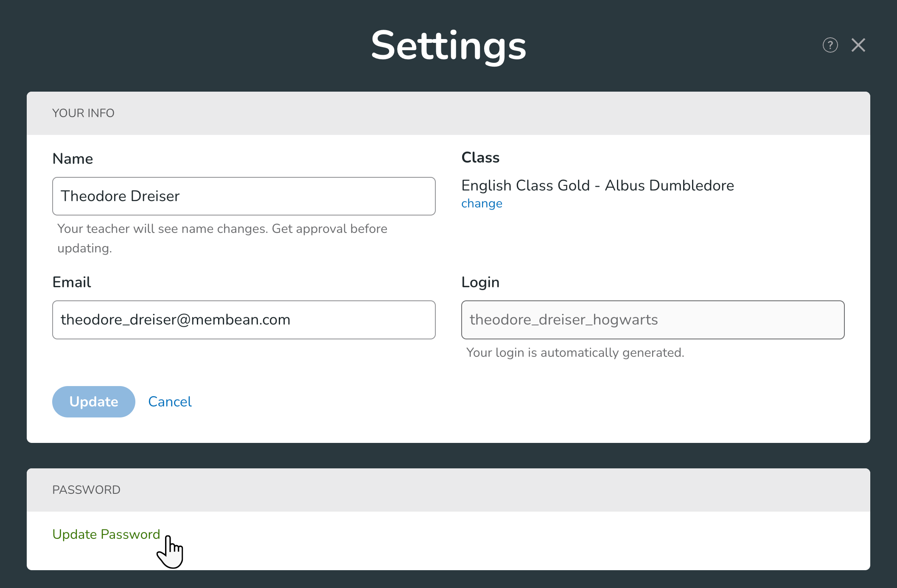Image resolution: width=897 pixels, height=588 pixels.
Task: Click the YOUR INFO section header
Action: click(83, 113)
